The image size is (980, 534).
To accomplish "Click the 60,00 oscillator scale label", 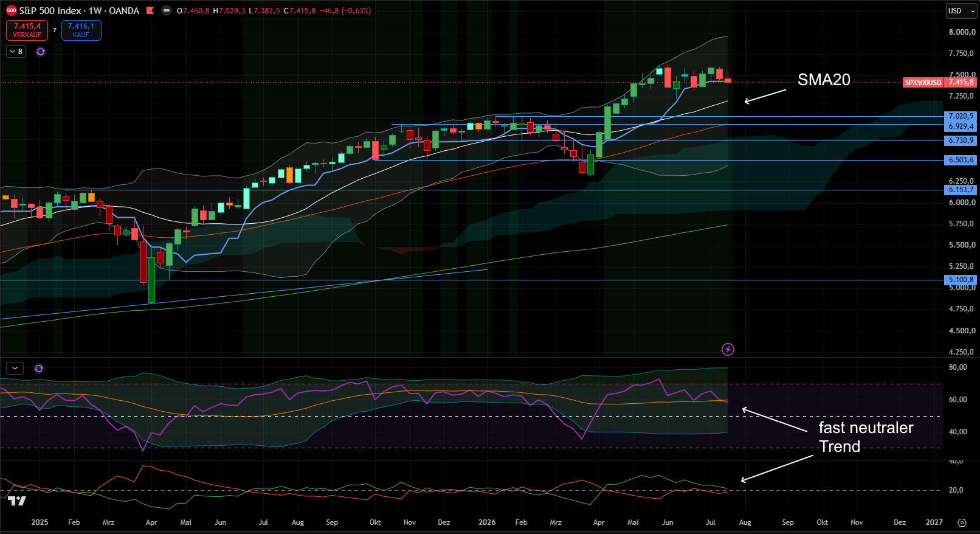I will [958, 400].
